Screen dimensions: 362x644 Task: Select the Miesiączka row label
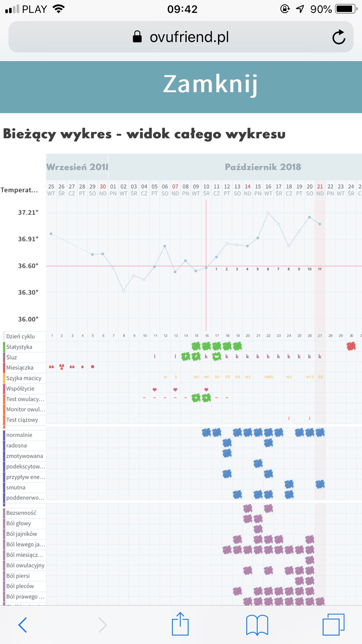click(x=20, y=368)
